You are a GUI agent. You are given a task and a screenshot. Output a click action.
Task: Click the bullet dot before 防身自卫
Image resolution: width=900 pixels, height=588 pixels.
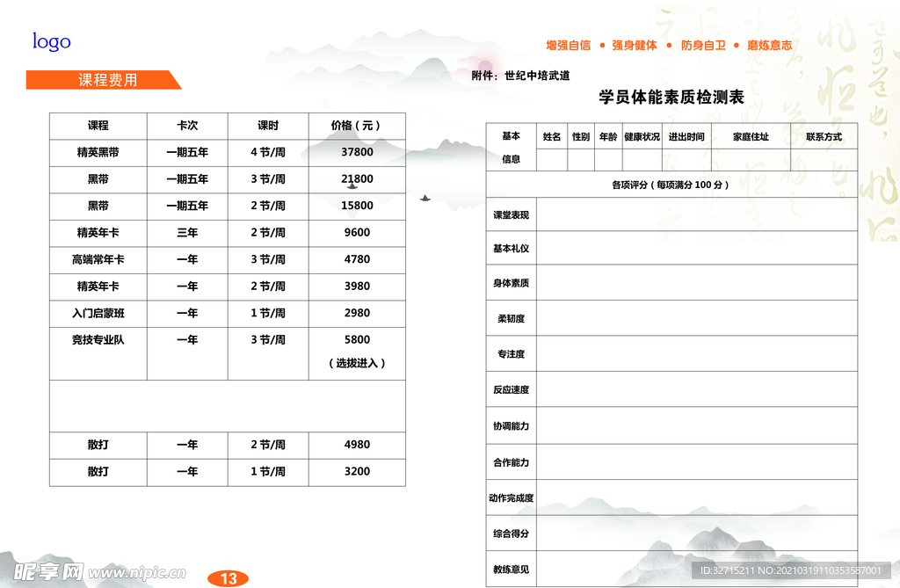tap(668, 45)
